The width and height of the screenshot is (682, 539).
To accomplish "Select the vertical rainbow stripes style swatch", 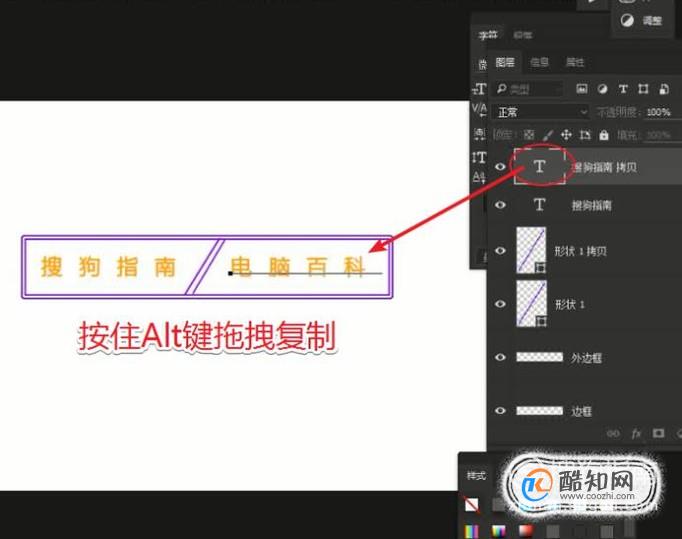I will [x=471, y=531].
